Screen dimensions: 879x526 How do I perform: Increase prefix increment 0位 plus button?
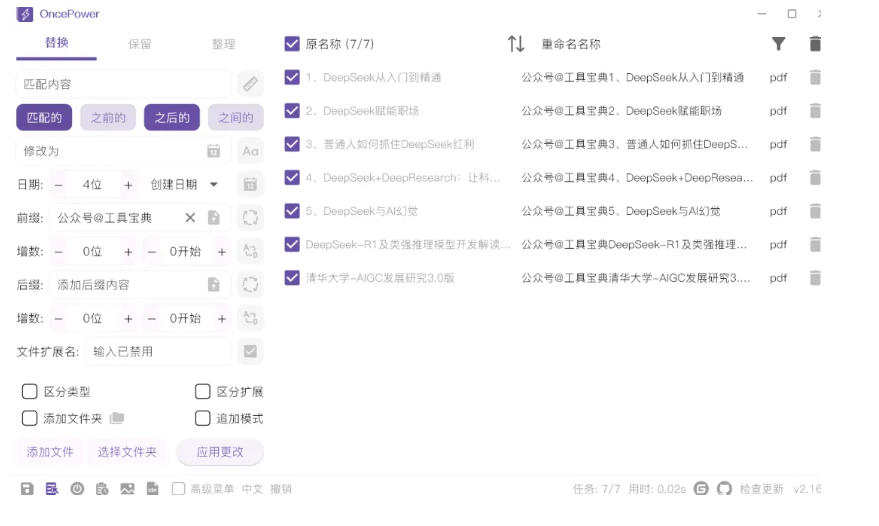(128, 251)
